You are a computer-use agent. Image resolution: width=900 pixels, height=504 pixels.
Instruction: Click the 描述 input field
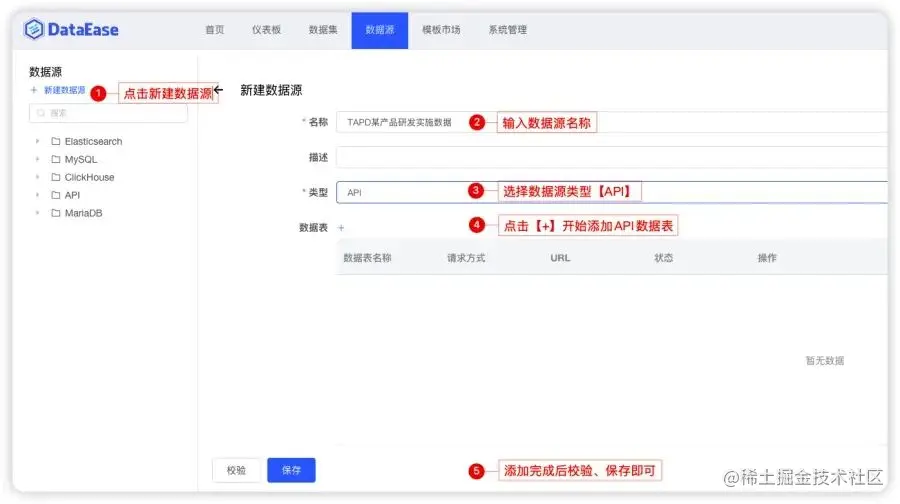point(612,157)
